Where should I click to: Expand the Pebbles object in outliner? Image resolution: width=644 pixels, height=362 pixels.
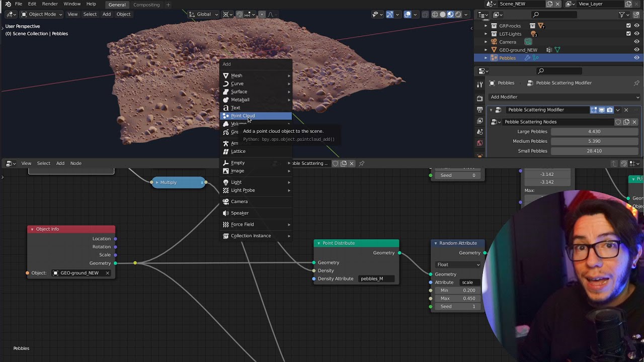coord(486,58)
